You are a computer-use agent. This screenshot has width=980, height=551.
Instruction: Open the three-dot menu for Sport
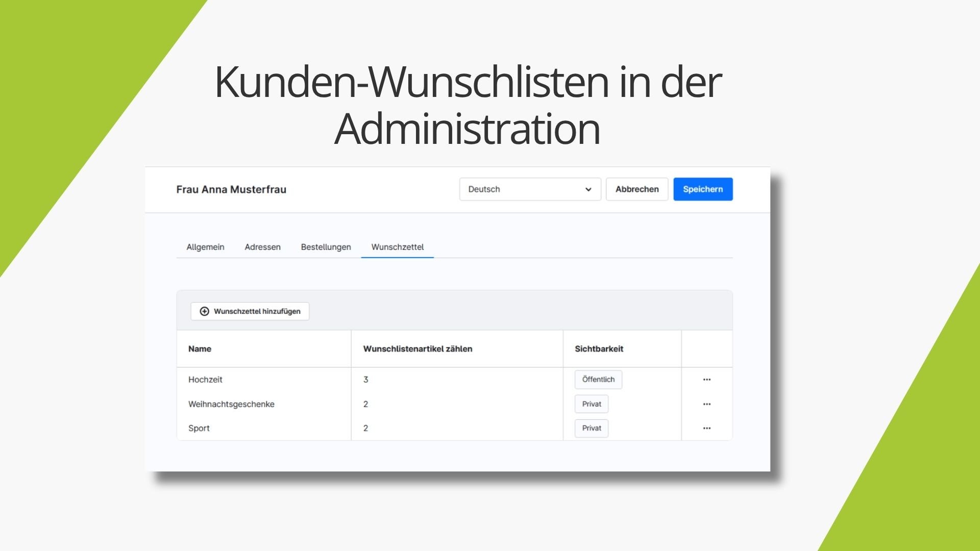707,429
